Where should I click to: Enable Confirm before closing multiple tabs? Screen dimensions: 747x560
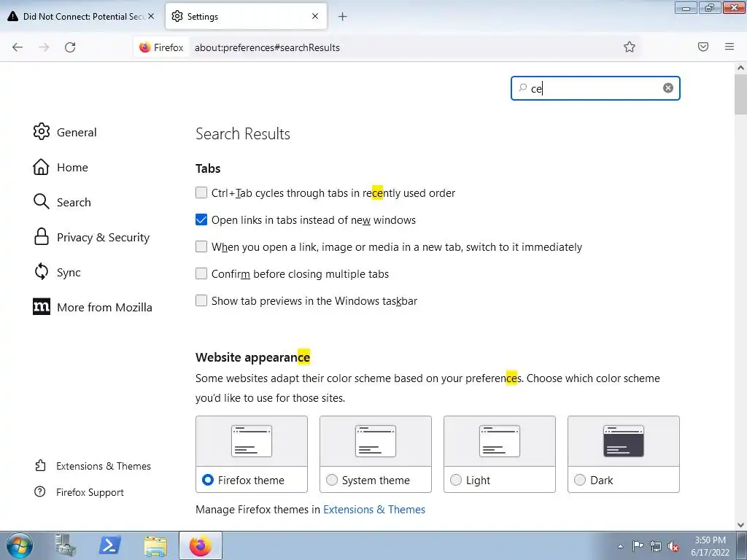coord(201,273)
